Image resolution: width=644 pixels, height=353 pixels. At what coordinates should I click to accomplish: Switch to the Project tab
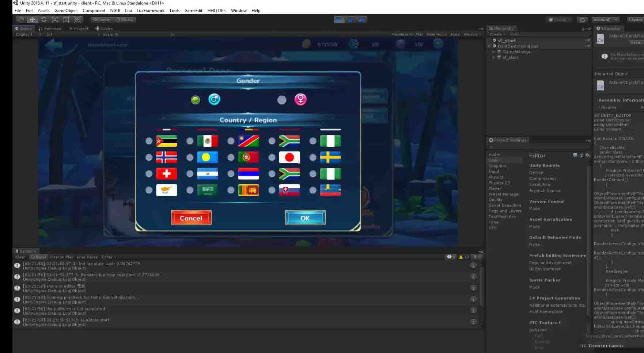click(x=79, y=28)
